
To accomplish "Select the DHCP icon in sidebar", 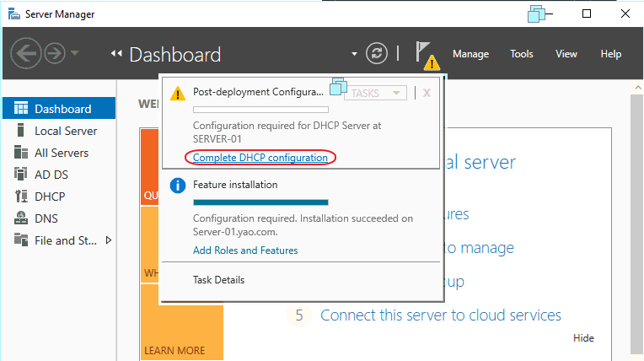I will point(21,197).
